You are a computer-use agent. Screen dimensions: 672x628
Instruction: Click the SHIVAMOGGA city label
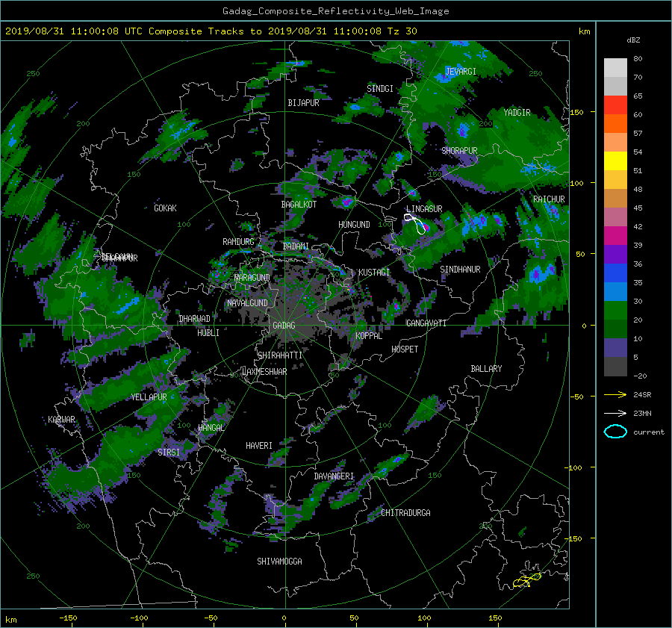(x=279, y=562)
